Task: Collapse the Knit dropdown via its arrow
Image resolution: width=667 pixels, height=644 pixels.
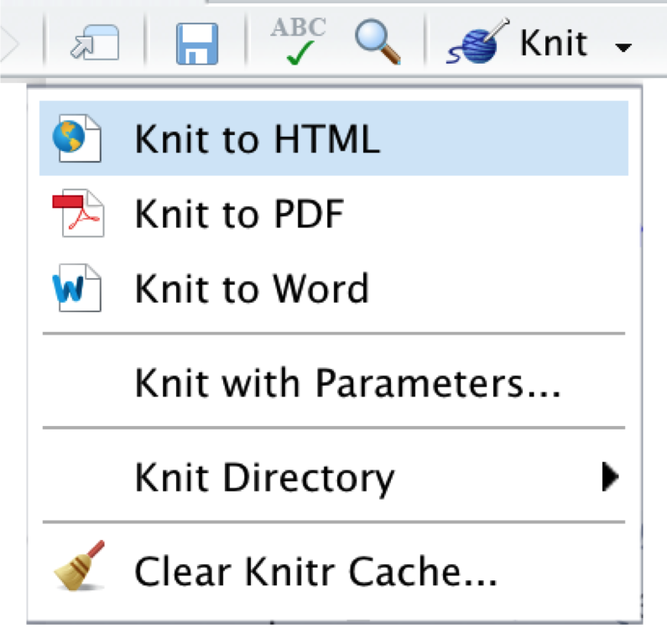Action: tap(622, 49)
